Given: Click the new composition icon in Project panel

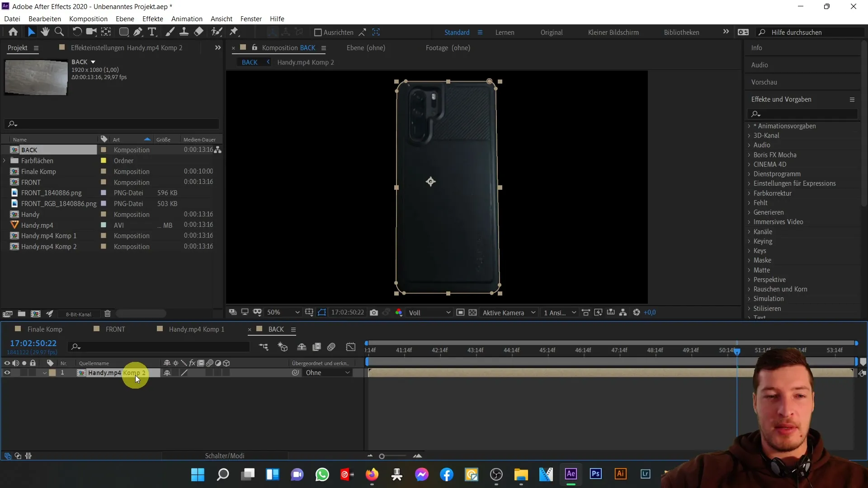Looking at the screenshot, I should point(35,314).
